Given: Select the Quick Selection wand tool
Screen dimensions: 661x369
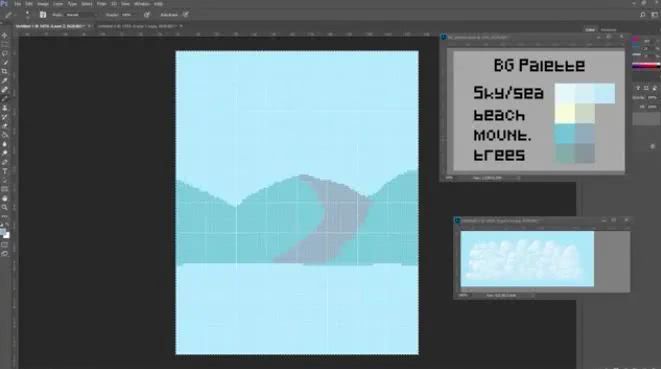Looking at the screenshot, I should coord(5,62).
